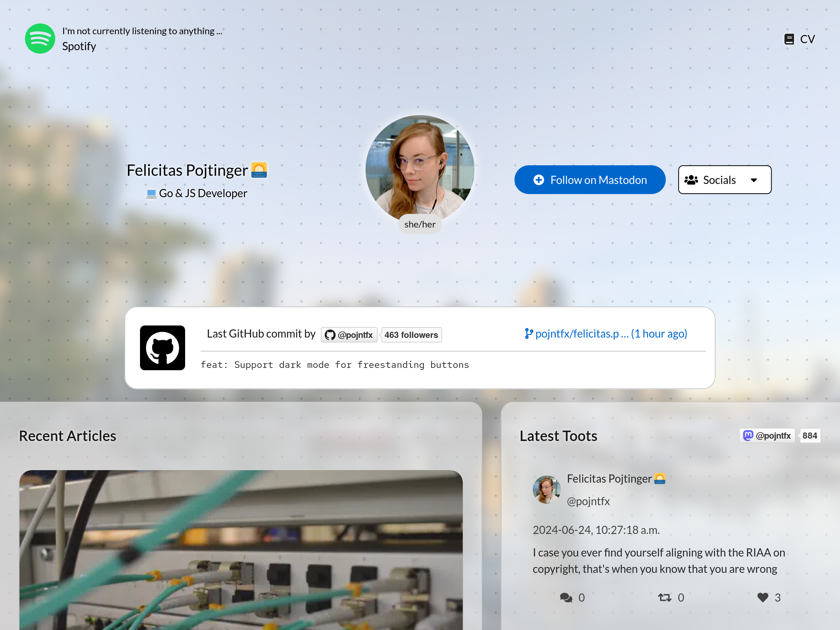The width and height of the screenshot is (840, 630).
Task: Click the CV book icon
Action: (789, 39)
